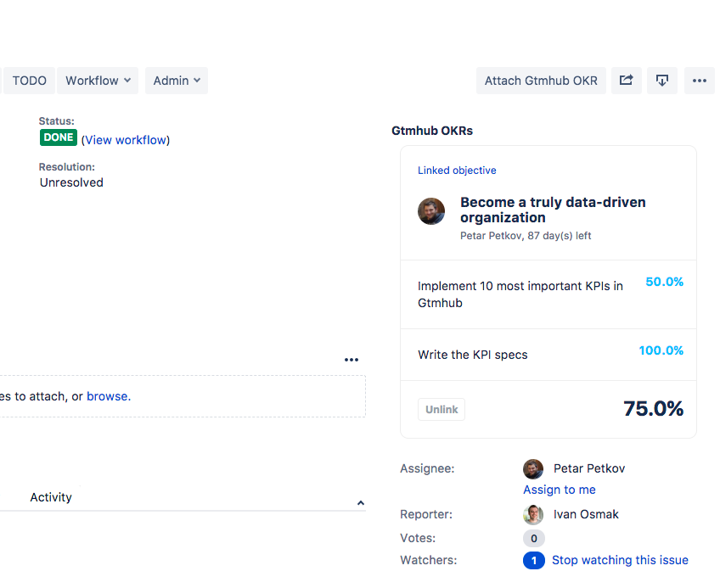
Task: Open attachments section ellipsis menu
Action: coord(352,360)
